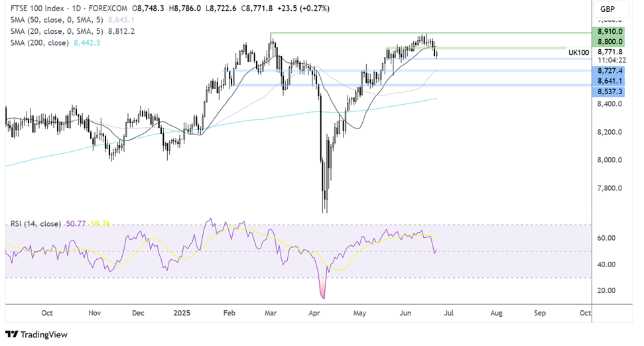Click Nov on the time axis

click(x=94, y=312)
